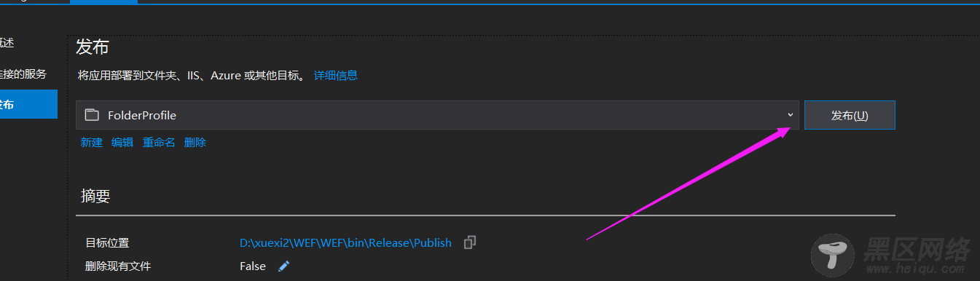Rename the profile with 重命名 link

click(159, 143)
